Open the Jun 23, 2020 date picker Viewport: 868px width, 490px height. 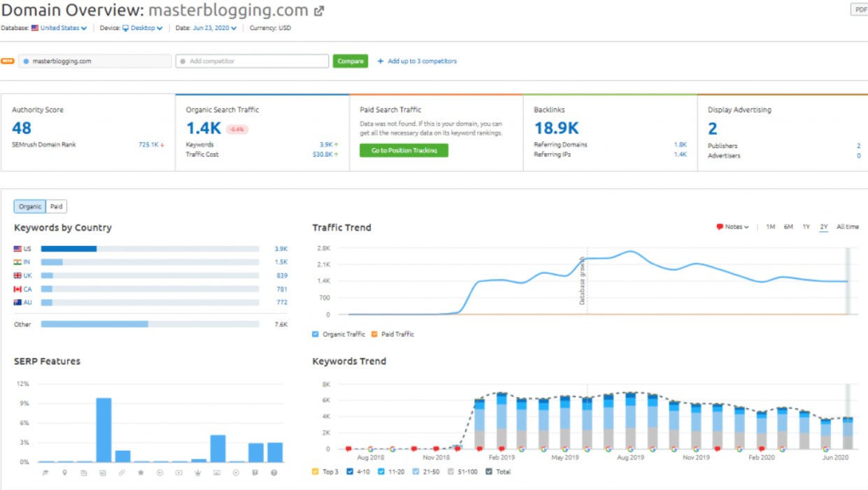pos(215,29)
